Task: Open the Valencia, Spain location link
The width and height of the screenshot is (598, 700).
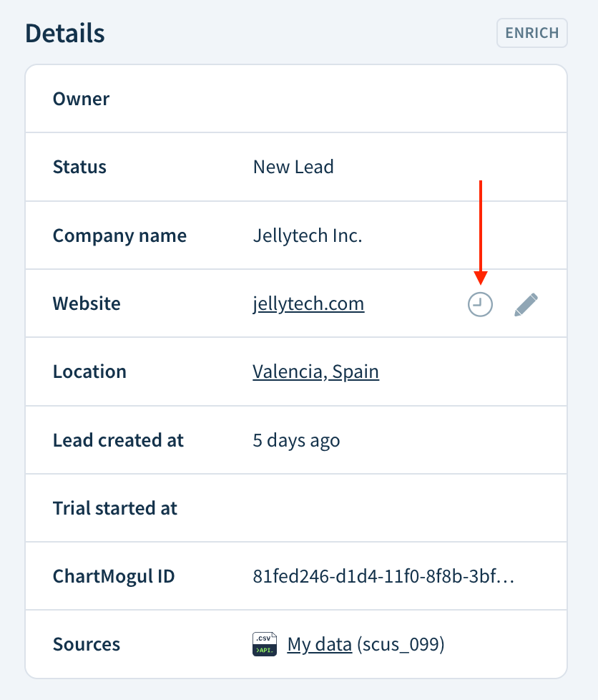Action: (x=315, y=371)
